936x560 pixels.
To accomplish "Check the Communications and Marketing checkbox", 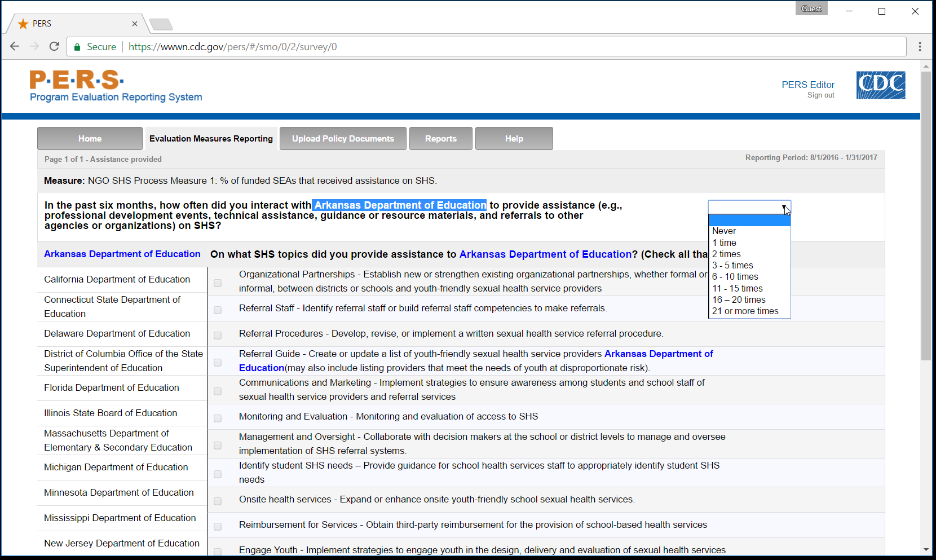I will [218, 391].
